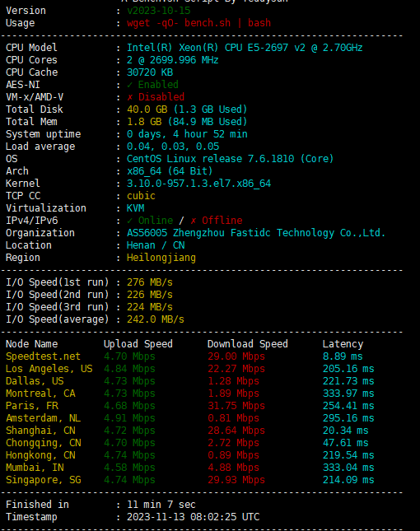Viewport: 420px width, 531px height.
Task: Click the Los Angeles, US node row
Action: [x=190, y=369]
